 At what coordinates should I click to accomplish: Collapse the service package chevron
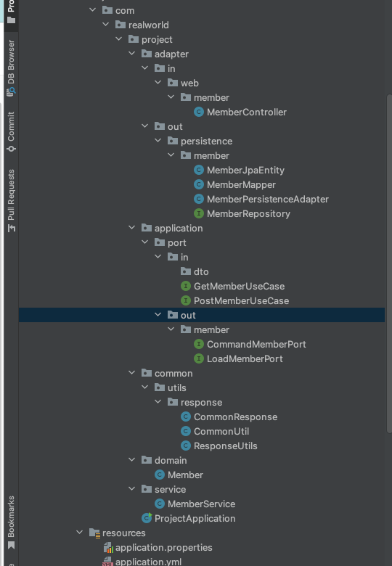pyautogui.click(x=131, y=489)
